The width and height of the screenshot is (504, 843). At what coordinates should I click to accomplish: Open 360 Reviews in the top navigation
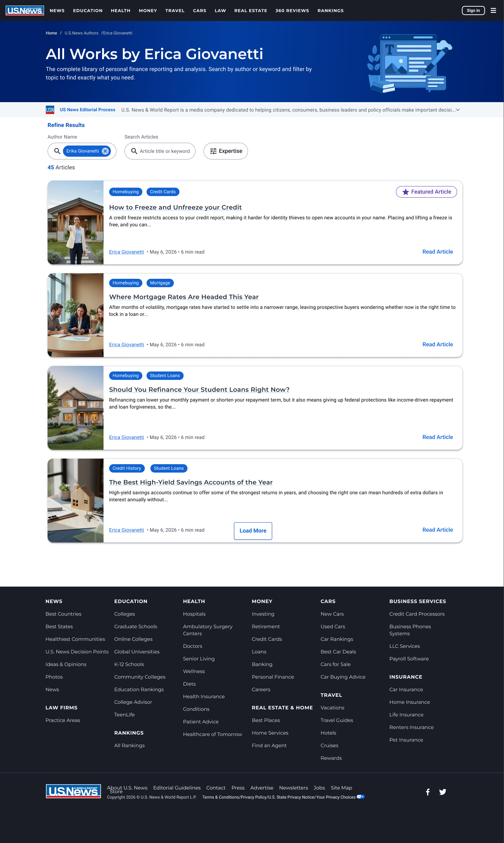(x=292, y=10)
